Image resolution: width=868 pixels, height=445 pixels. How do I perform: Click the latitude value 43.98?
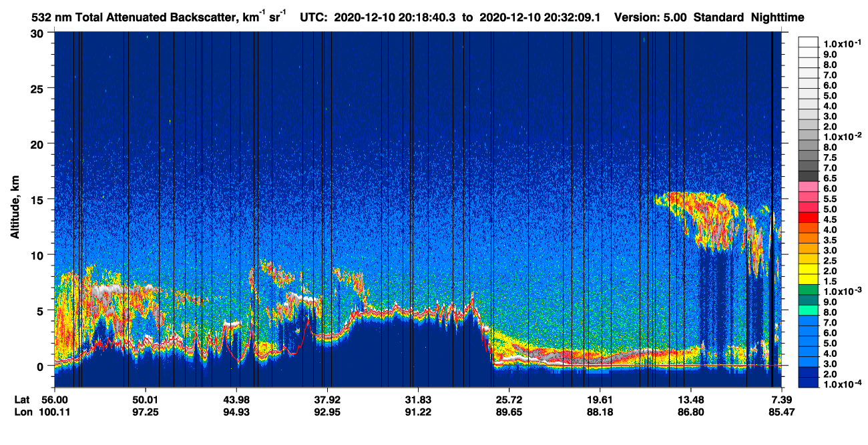coord(236,400)
